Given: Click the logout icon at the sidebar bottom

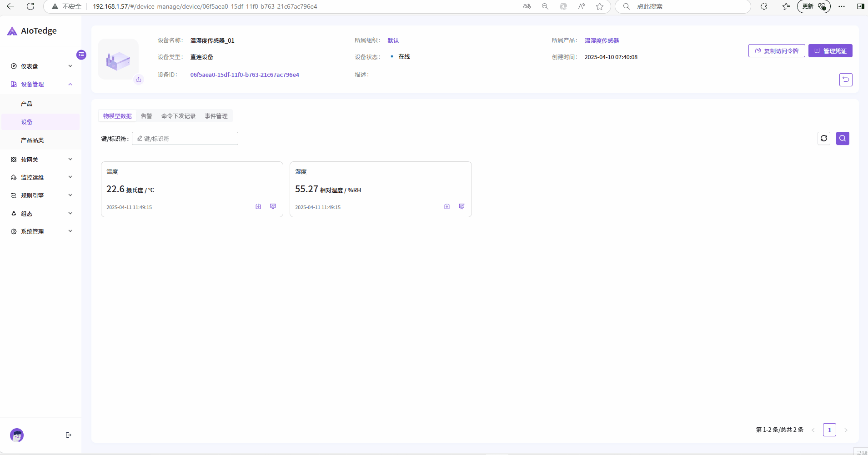Looking at the screenshot, I should [69, 435].
